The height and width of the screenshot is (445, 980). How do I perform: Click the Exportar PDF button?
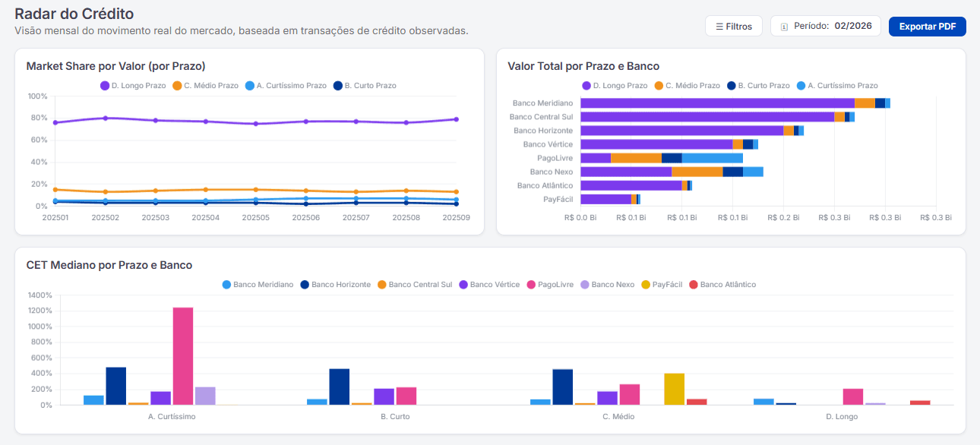pyautogui.click(x=928, y=27)
